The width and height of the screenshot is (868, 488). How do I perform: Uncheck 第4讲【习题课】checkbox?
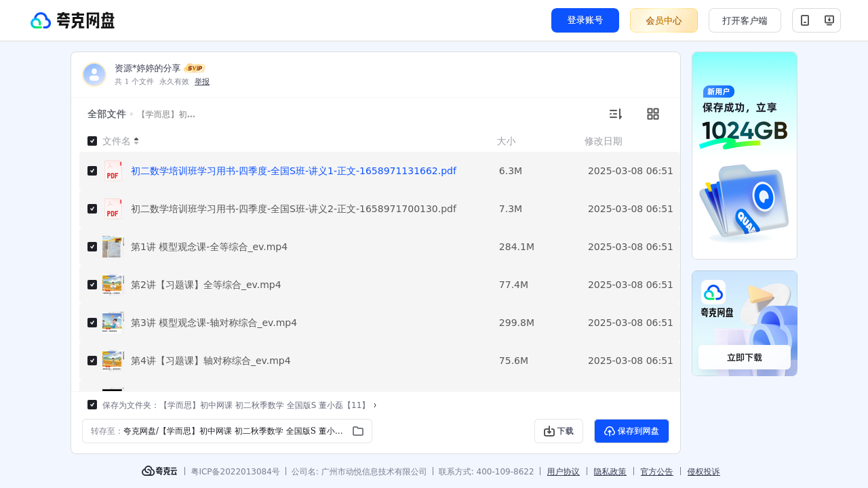pyautogui.click(x=92, y=361)
